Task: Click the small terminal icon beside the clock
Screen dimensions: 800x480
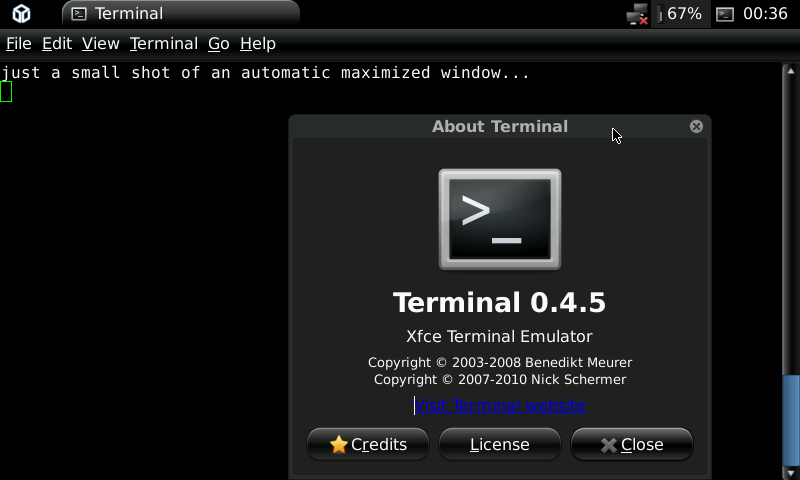Action: pyautogui.click(x=725, y=14)
